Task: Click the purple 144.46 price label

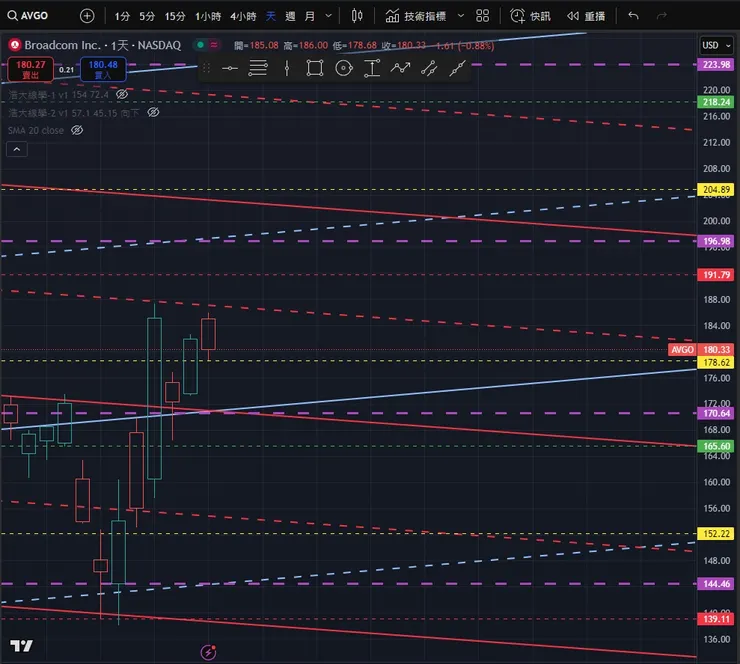Action: [716, 584]
